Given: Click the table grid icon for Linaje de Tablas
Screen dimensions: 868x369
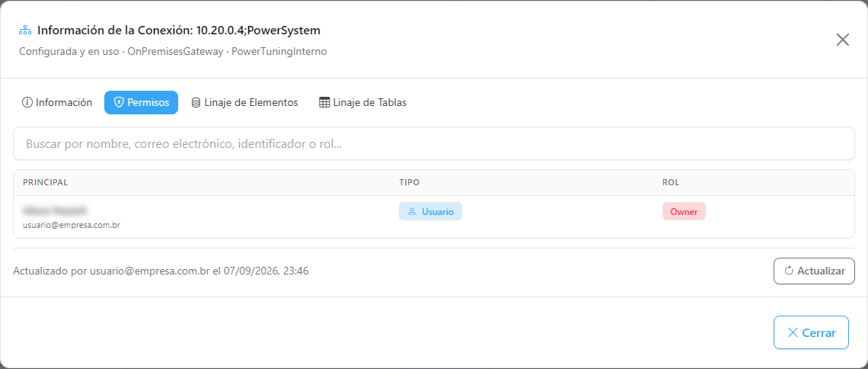Looking at the screenshot, I should tap(324, 102).
